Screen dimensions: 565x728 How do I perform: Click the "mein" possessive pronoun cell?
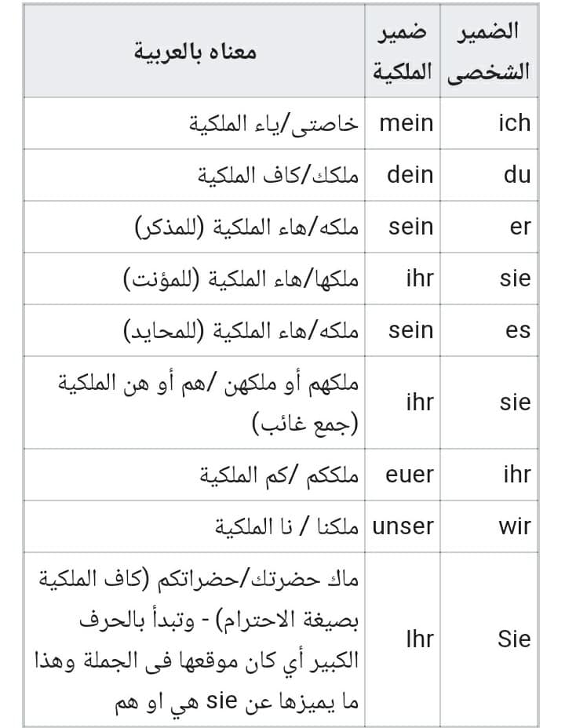[x=403, y=123]
